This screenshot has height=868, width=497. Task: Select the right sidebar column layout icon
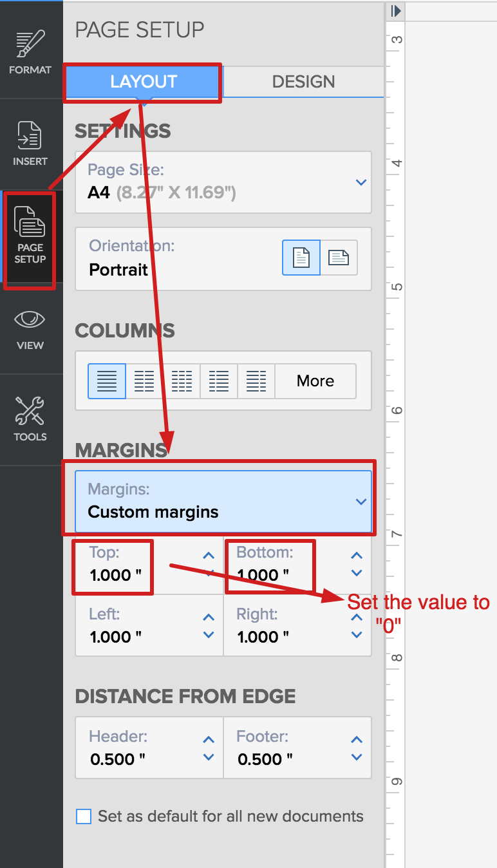[256, 381]
